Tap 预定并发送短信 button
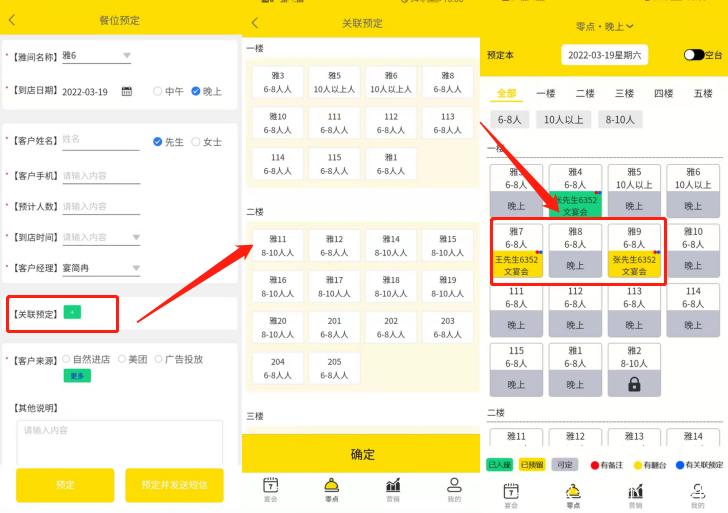Screen dimensions: 728x513 pyautogui.click(x=174, y=485)
